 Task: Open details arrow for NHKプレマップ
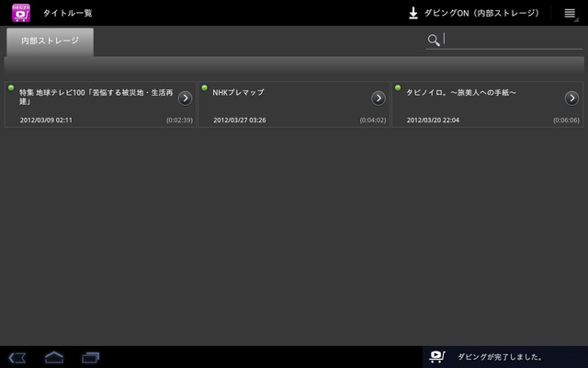(379, 98)
